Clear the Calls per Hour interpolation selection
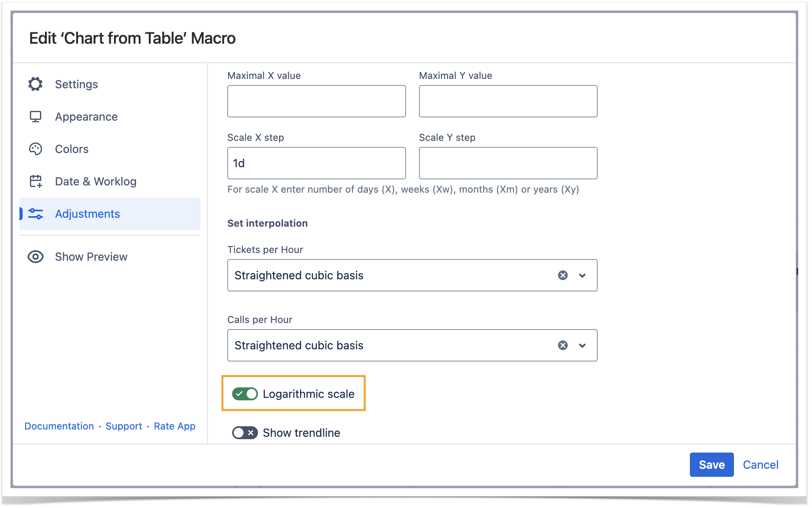This screenshot has width=812, height=508. point(562,345)
